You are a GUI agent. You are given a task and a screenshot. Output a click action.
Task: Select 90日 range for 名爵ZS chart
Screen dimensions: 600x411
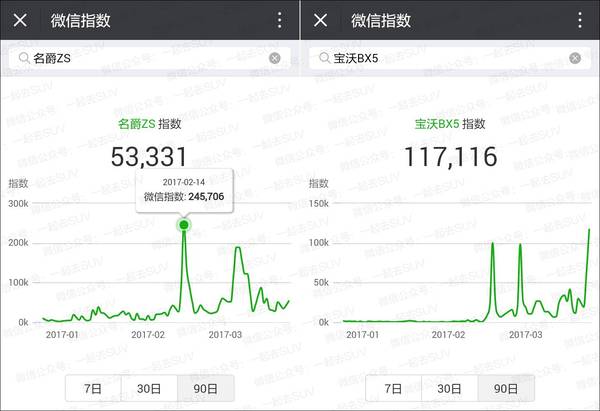click(x=205, y=389)
